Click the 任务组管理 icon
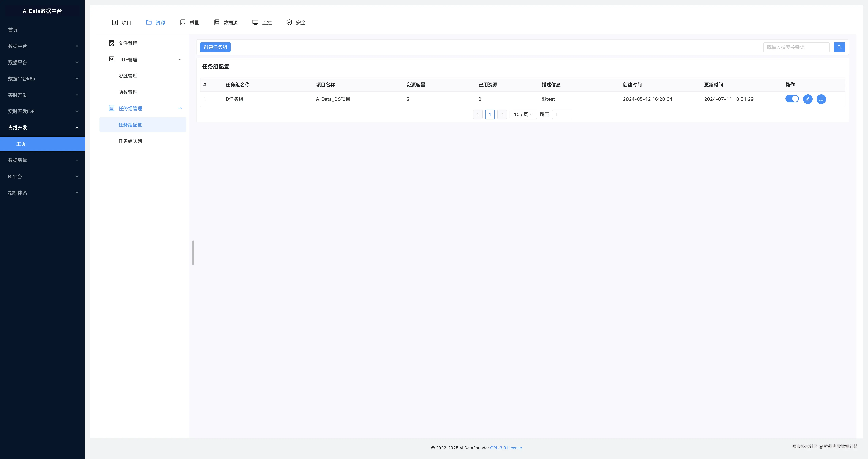Image resolution: width=868 pixels, height=459 pixels. pos(112,108)
